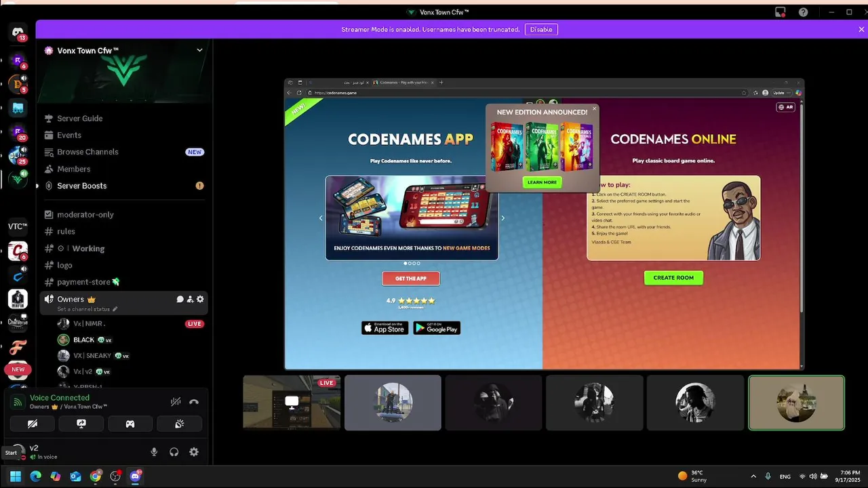Screen dimensions: 868x488
Task: Show hidden system tray icons chevron
Action: click(753, 476)
